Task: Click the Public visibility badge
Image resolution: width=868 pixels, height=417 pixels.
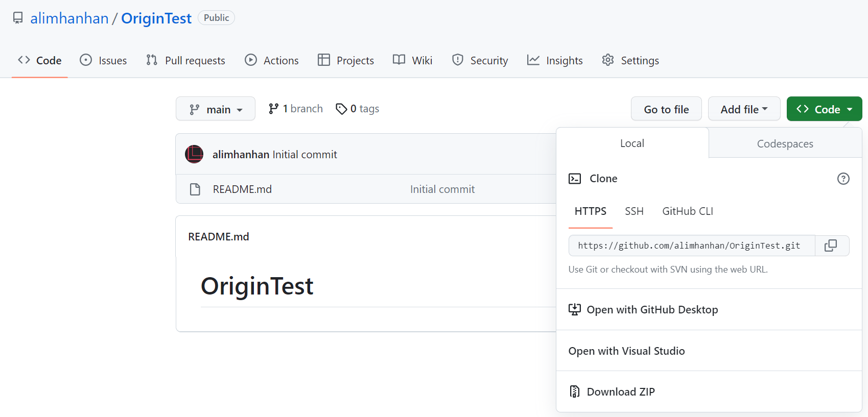Action: [x=216, y=18]
